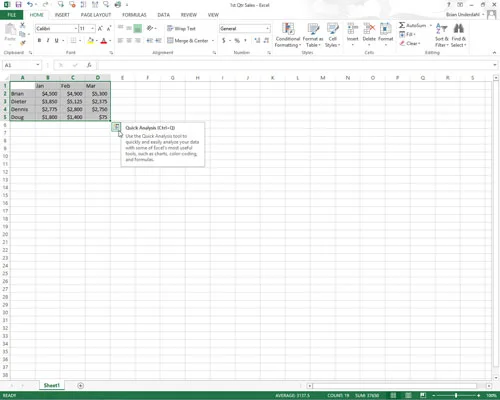
Task: Open the Sort & Filter tool
Action: [442, 35]
